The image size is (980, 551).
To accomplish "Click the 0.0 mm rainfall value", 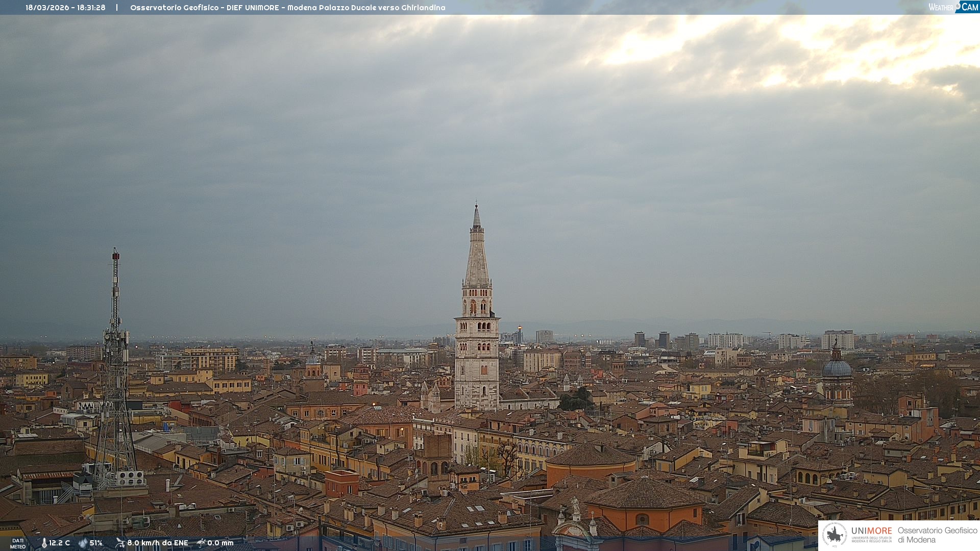I will [220, 543].
